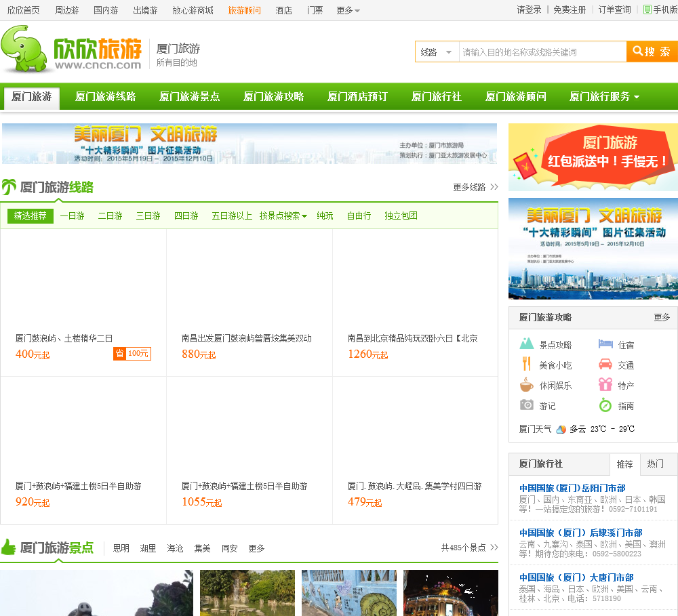Screen dimensions: 678x616
Task: Click the arrows next to 更多线路
Action: tap(494, 187)
